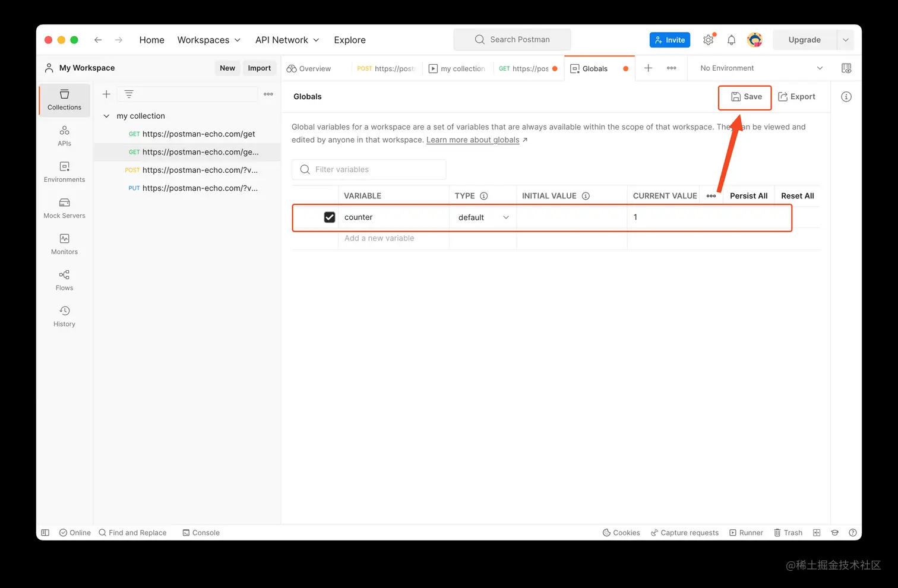The height and width of the screenshot is (588, 898).
Task: Open the user avatar menu
Action: click(x=755, y=40)
